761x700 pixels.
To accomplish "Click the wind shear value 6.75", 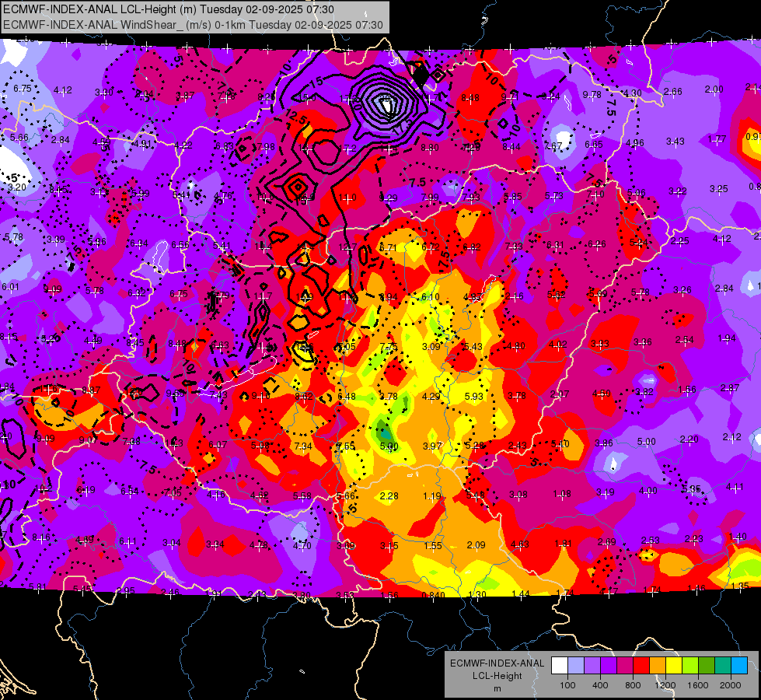I will click(x=23, y=89).
